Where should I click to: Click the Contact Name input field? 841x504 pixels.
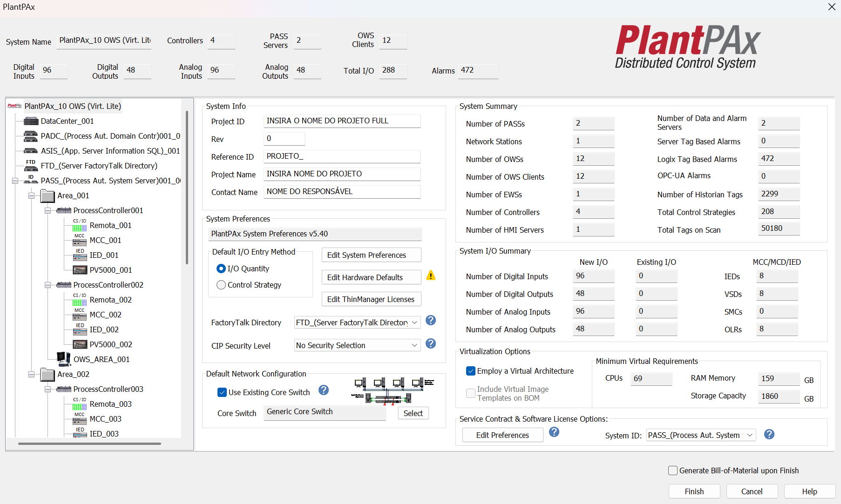342,192
